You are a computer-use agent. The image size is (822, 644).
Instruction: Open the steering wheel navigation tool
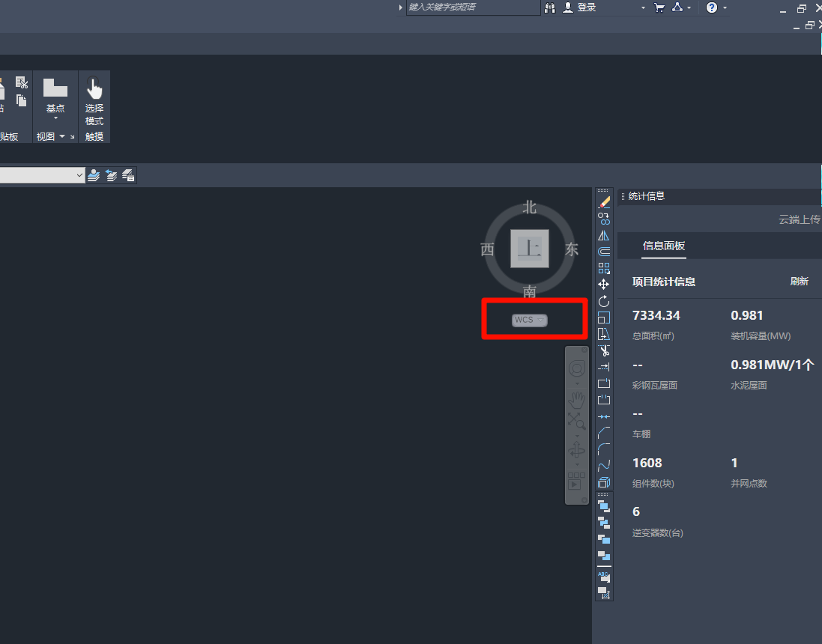pos(576,368)
